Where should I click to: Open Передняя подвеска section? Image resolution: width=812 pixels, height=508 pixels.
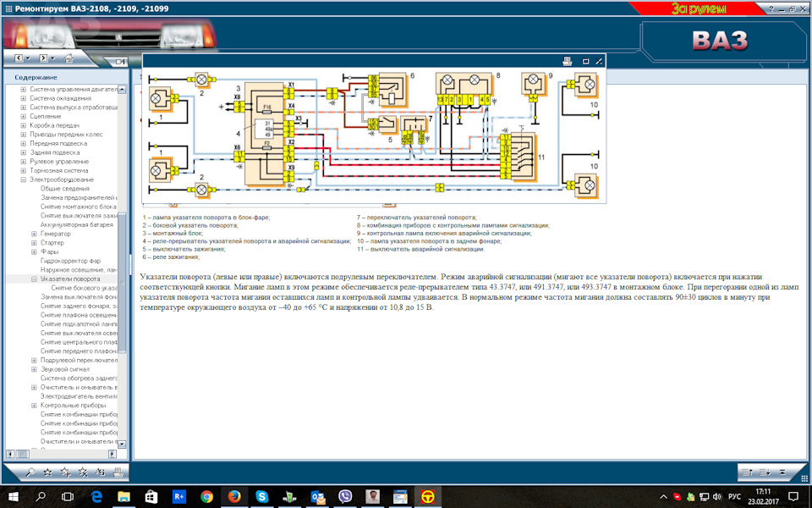tap(58, 144)
